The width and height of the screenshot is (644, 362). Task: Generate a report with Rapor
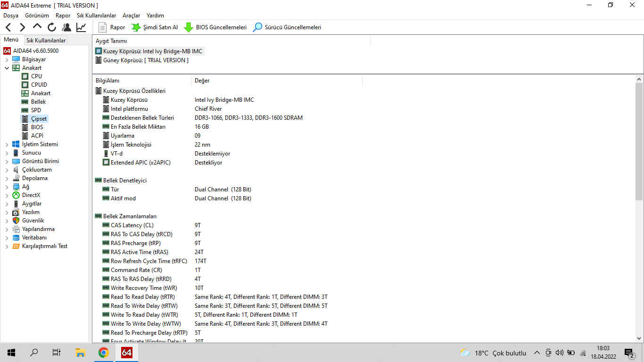point(112,27)
